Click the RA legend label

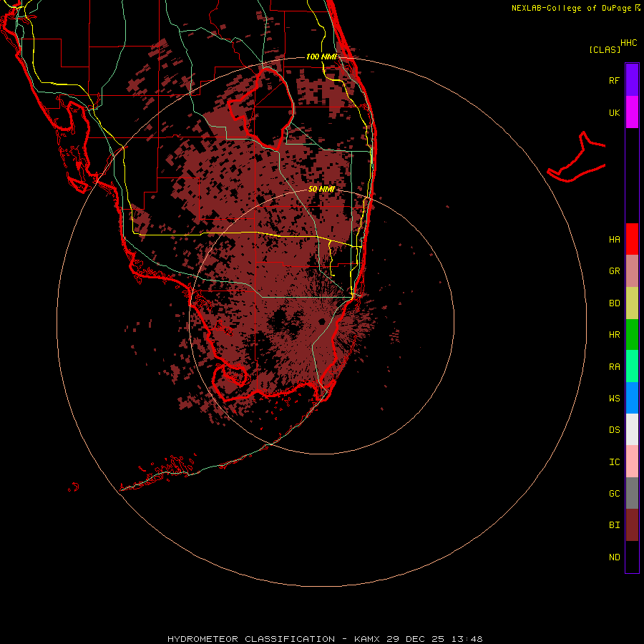[x=614, y=367]
